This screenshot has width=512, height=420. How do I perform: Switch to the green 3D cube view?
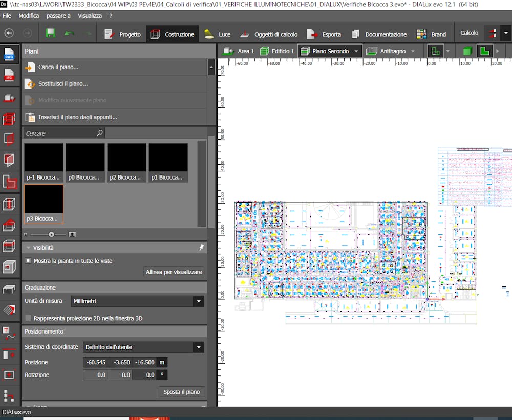click(466, 51)
